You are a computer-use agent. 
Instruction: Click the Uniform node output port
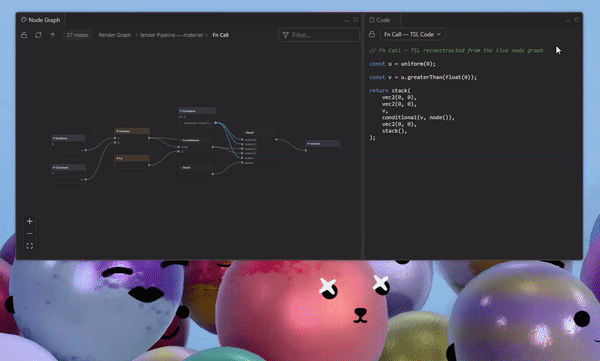pyautogui.click(x=85, y=150)
